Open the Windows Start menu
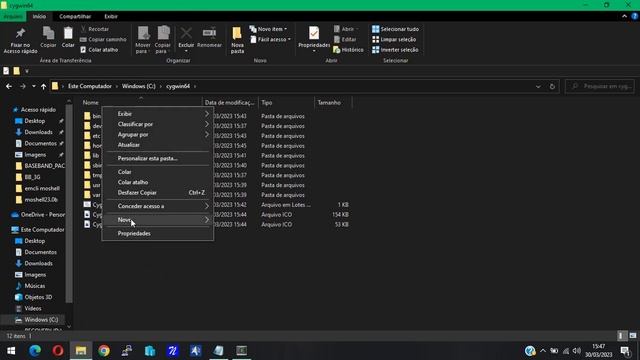Image resolution: width=640 pixels, height=360 pixels. tap(11, 351)
